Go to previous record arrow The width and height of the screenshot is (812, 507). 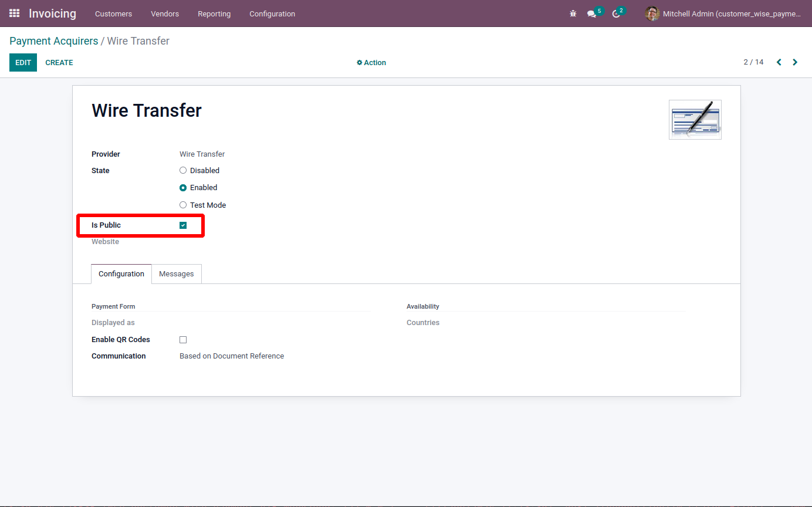click(779, 62)
